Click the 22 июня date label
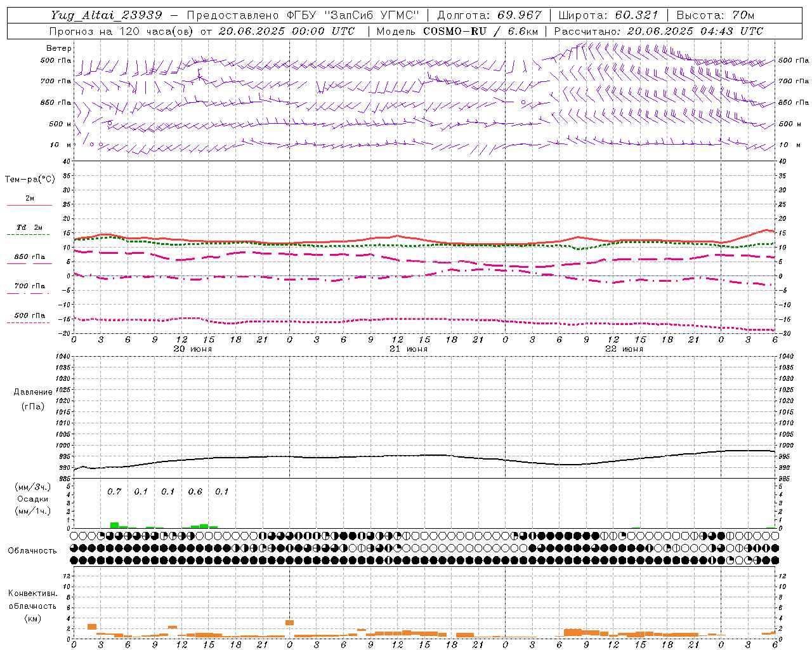Screen dimensions: 812x650 pyautogui.click(x=624, y=349)
